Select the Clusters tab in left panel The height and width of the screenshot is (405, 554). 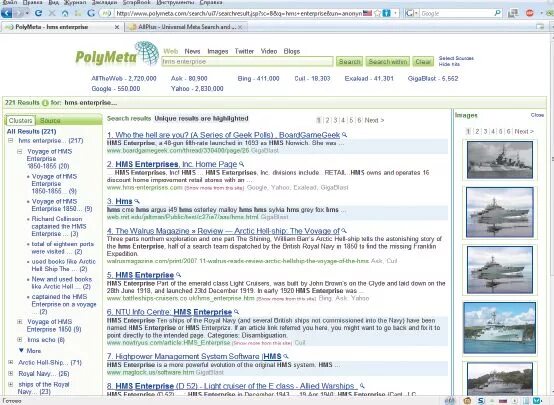[x=20, y=121]
